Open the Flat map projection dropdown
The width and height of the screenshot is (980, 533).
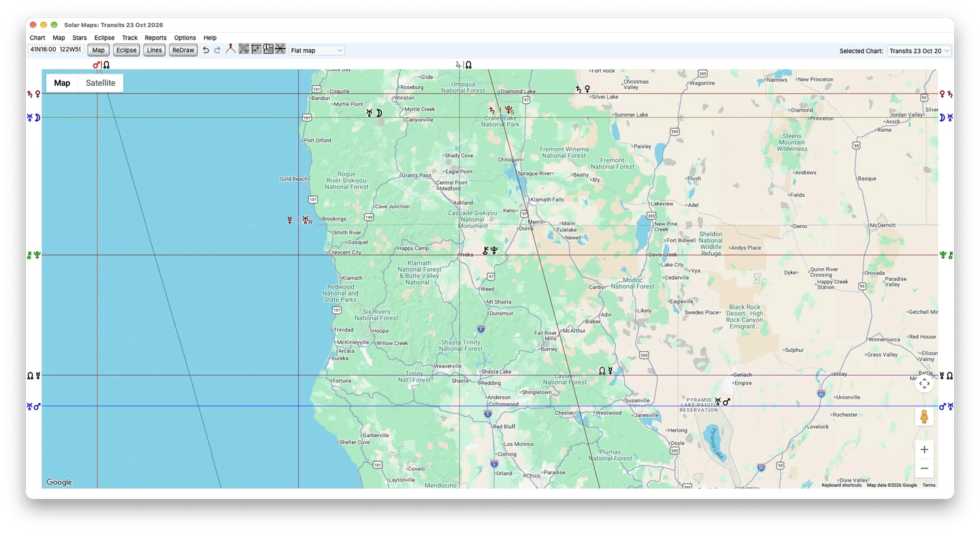pyautogui.click(x=316, y=50)
